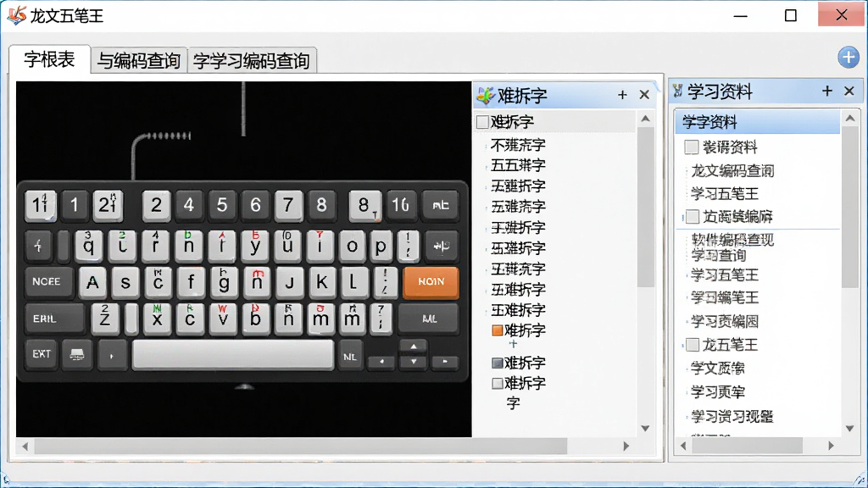Click the f key on the keyboard
This screenshot has width=868, height=488.
click(x=191, y=282)
